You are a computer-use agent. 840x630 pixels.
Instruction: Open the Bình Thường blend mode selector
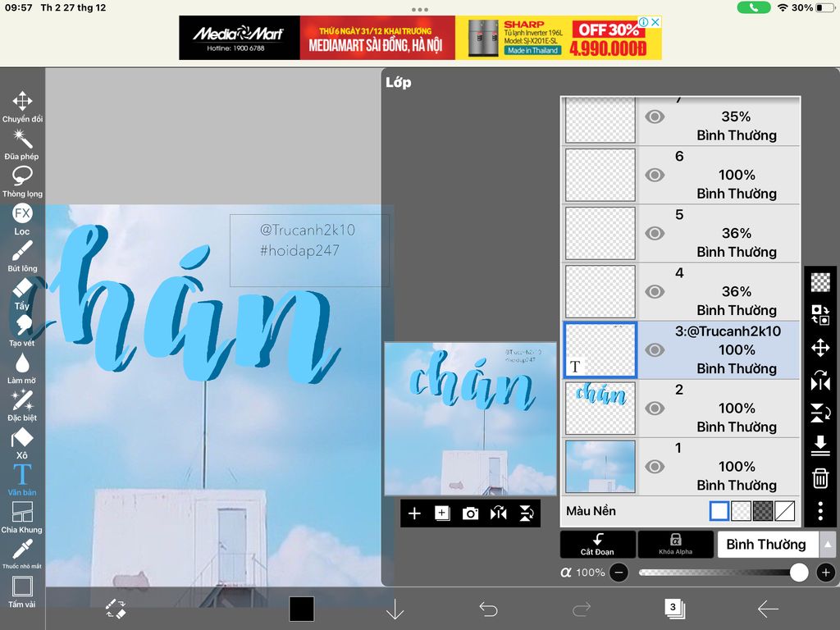pyautogui.click(x=767, y=545)
